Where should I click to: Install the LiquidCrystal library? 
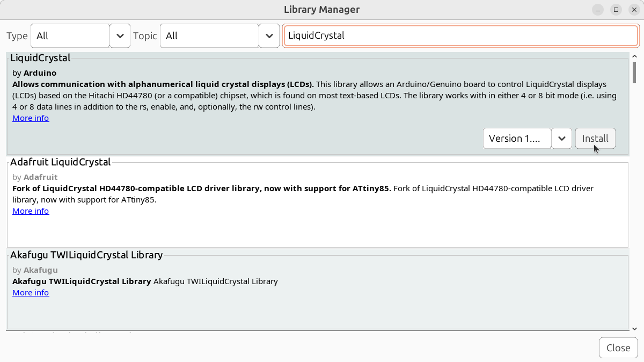click(595, 139)
